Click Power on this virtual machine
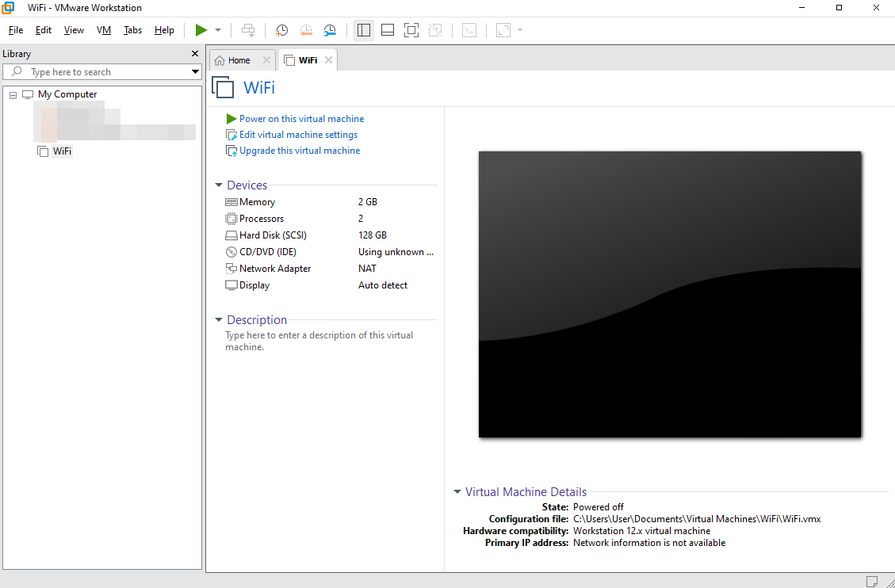895x588 pixels. pos(301,119)
